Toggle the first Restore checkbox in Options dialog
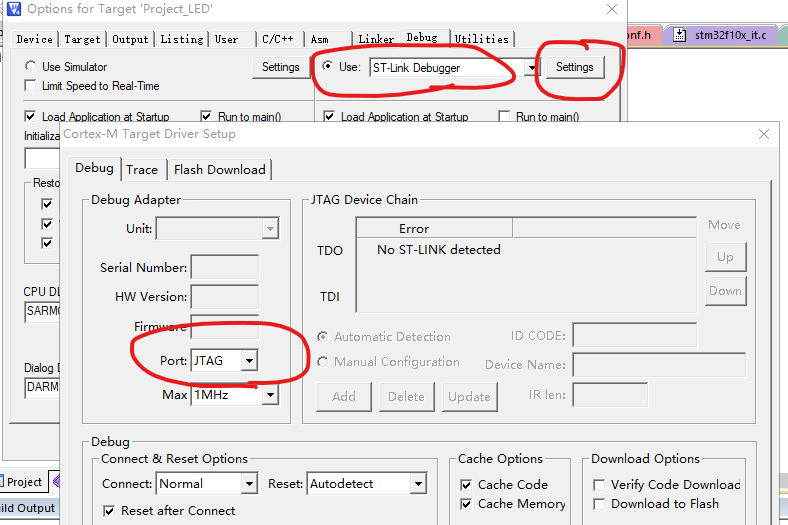788x525 pixels. coord(47,204)
